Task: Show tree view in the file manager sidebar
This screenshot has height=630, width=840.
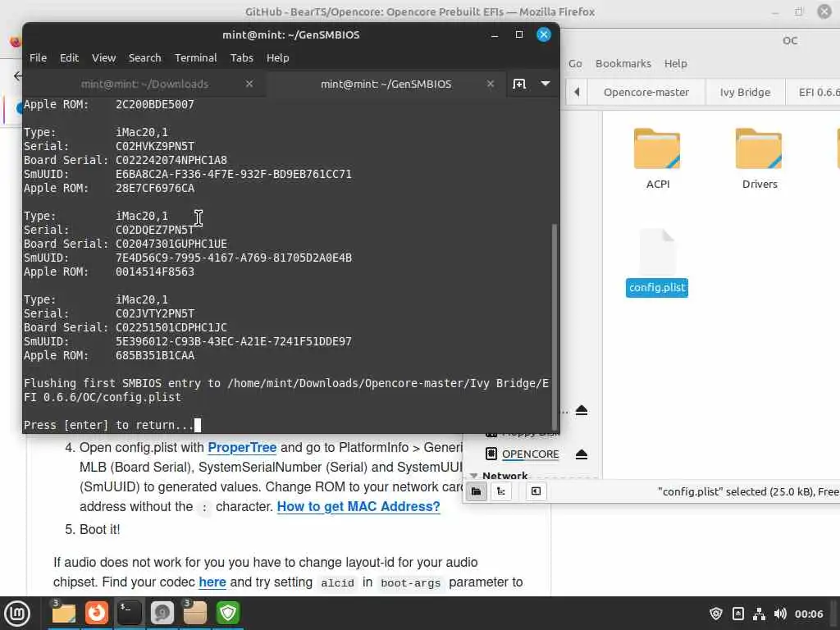Action: [501, 491]
